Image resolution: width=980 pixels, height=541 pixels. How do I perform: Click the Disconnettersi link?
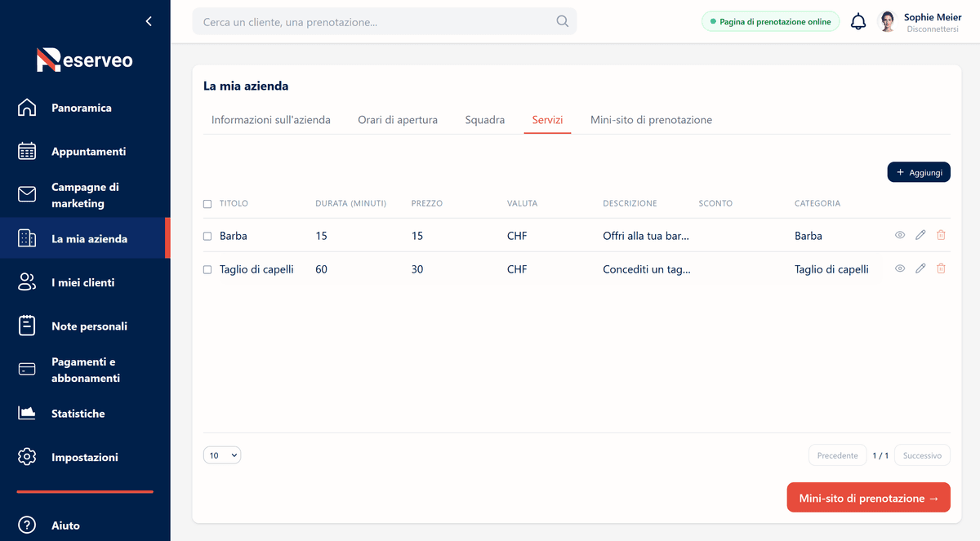933,29
